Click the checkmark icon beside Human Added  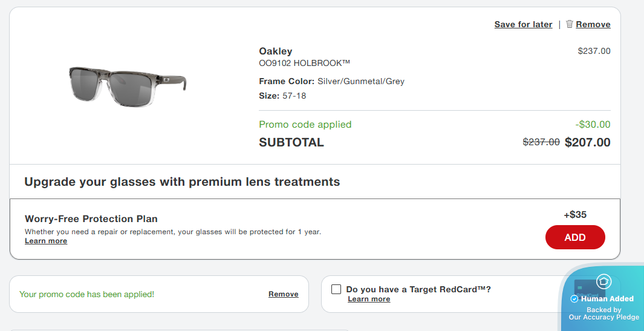pyautogui.click(x=574, y=299)
